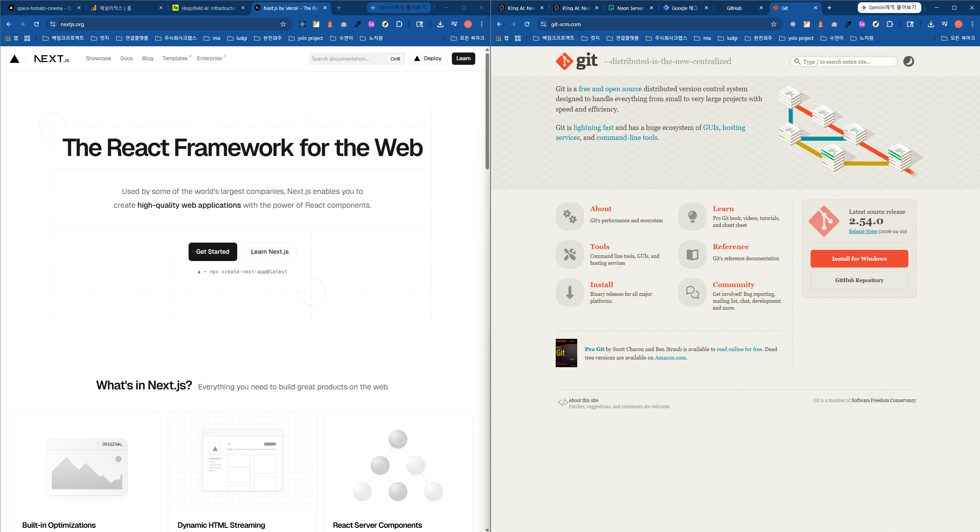
Task: Bookmark nextjs.org with the star icon
Action: tap(283, 24)
